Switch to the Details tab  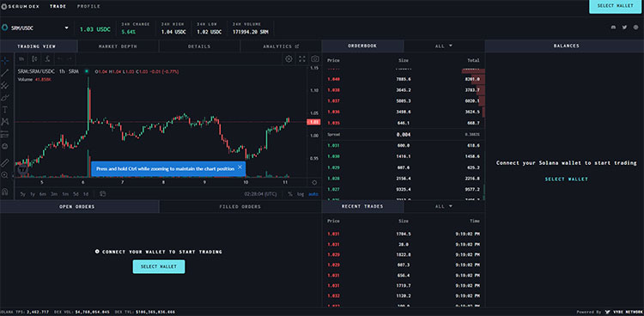click(199, 46)
